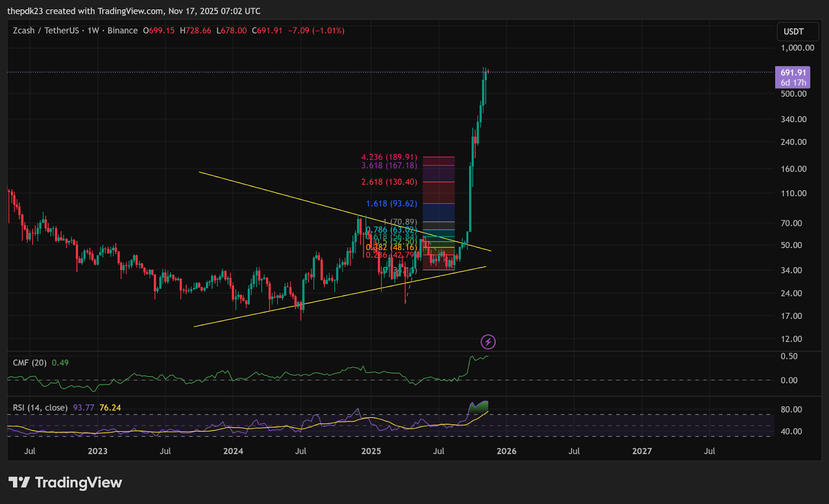
Task: Click the TradingView logo at the bottom left
Action: tap(65, 483)
